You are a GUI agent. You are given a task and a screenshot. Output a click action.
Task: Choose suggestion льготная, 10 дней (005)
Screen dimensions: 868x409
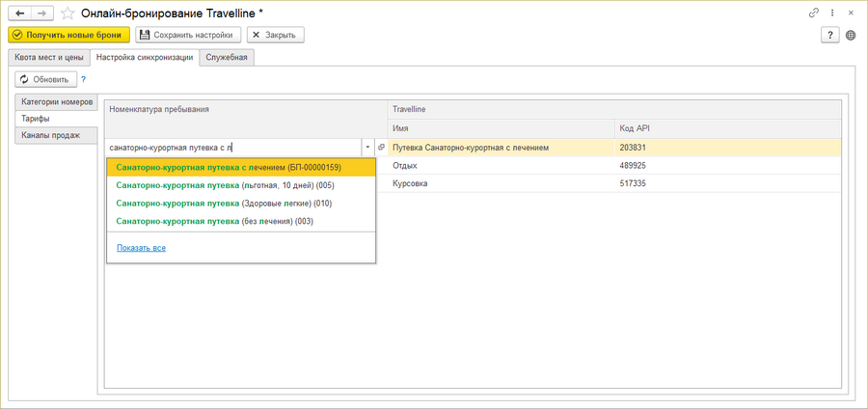coord(241,185)
